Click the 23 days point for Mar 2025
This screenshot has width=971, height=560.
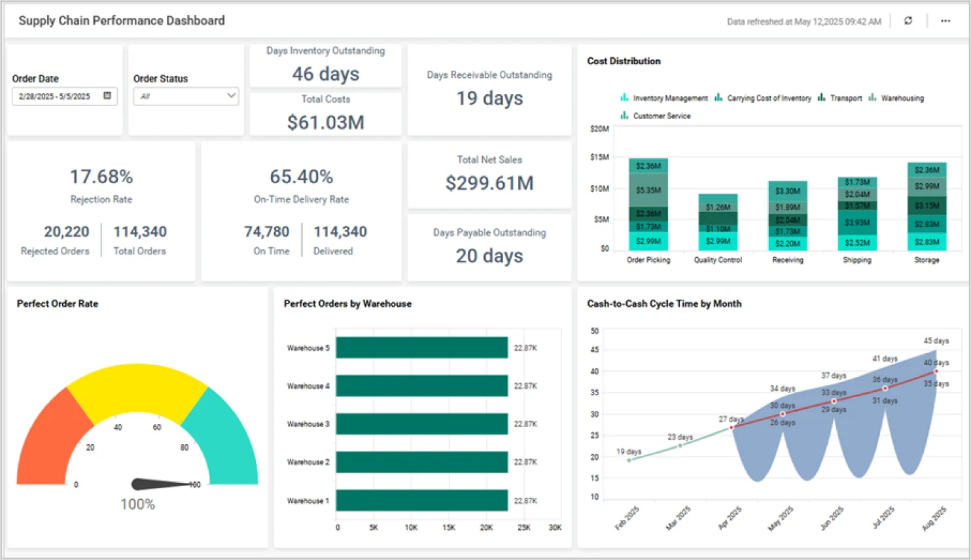click(680, 446)
